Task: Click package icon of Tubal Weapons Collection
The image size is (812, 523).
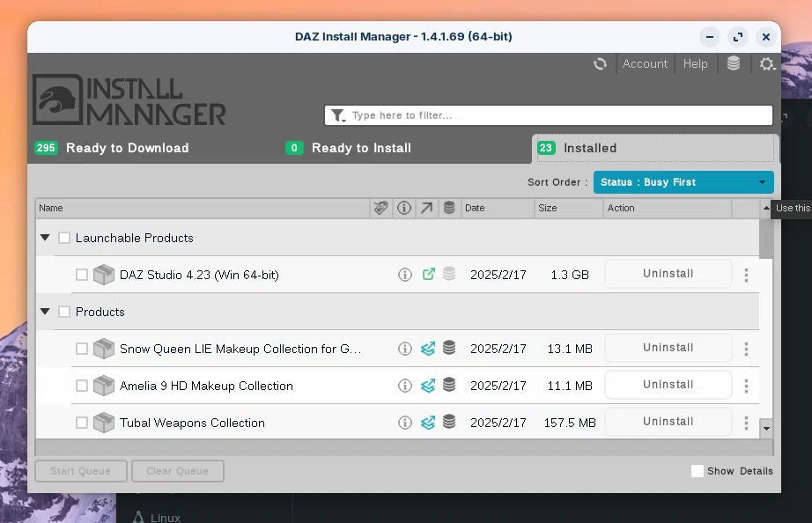Action: [104, 423]
